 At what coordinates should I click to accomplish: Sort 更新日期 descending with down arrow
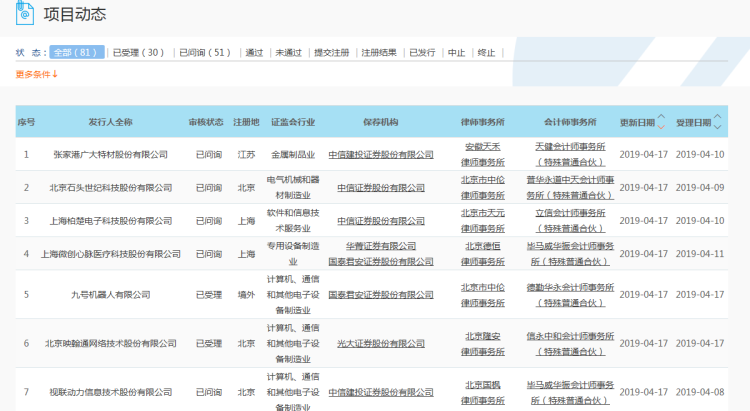click(x=660, y=127)
